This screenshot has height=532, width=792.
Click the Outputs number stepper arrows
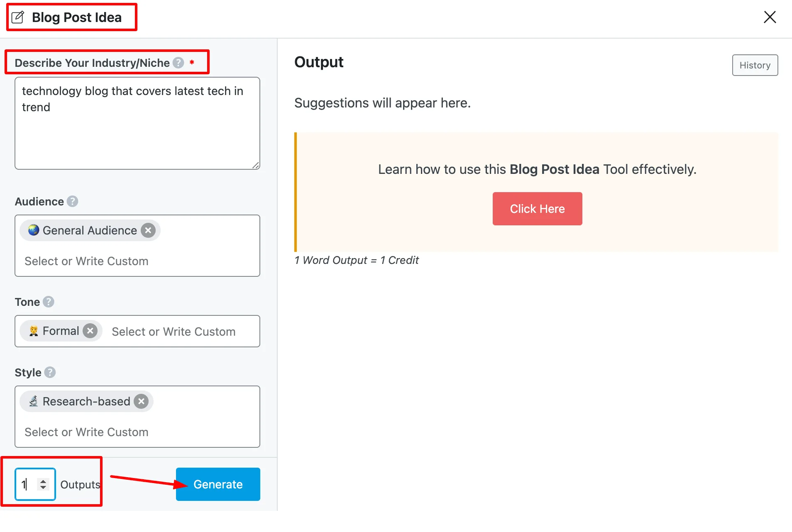coord(43,484)
